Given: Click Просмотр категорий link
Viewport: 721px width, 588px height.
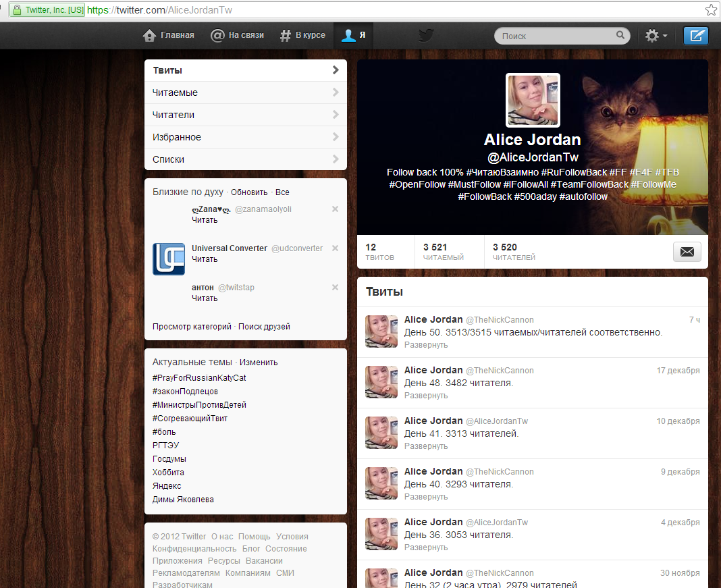Looking at the screenshot, I should (x=192, y=327).
